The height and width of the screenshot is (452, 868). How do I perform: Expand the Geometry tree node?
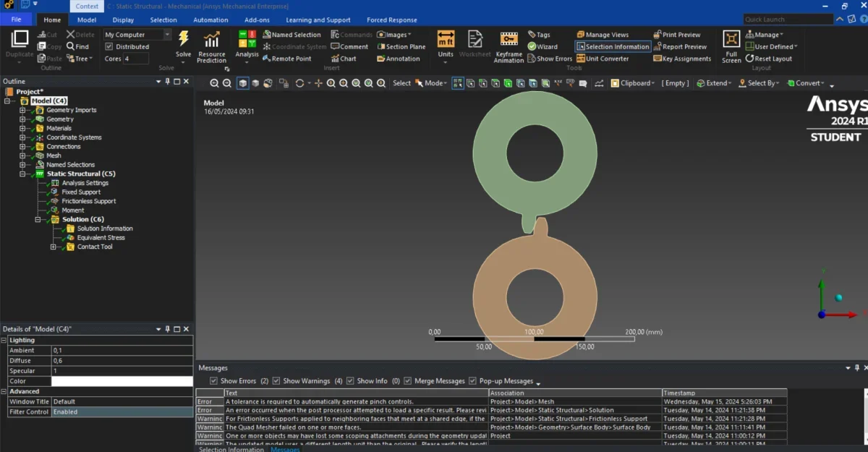[22, 119]
